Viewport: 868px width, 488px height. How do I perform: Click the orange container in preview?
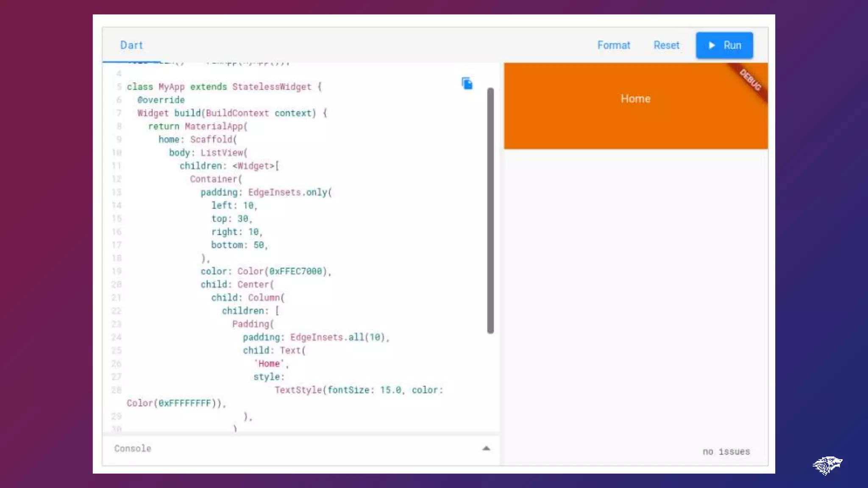pos(593,127)
